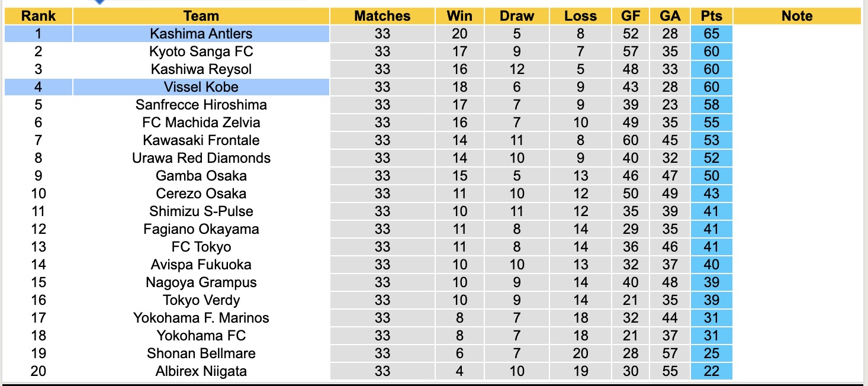
Task: Click the Matches column header
Action: pos(382,16)
